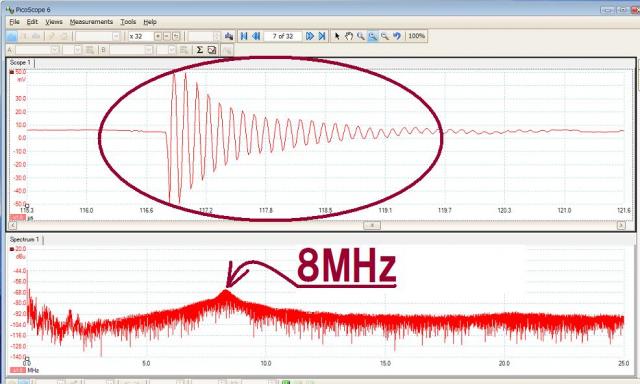The width and height of the screenshot is (640, 384).
Task: Click scope view right scroll arrow
Action: (621, 225)
